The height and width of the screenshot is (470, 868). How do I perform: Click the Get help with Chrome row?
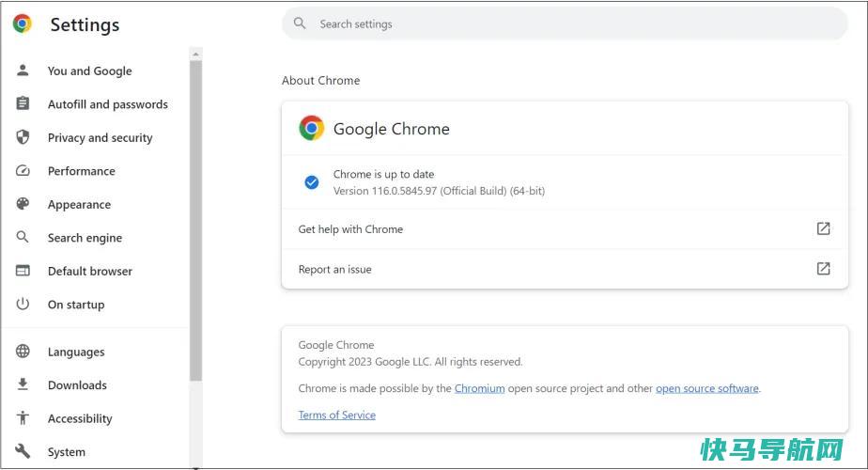click(565, 229)
